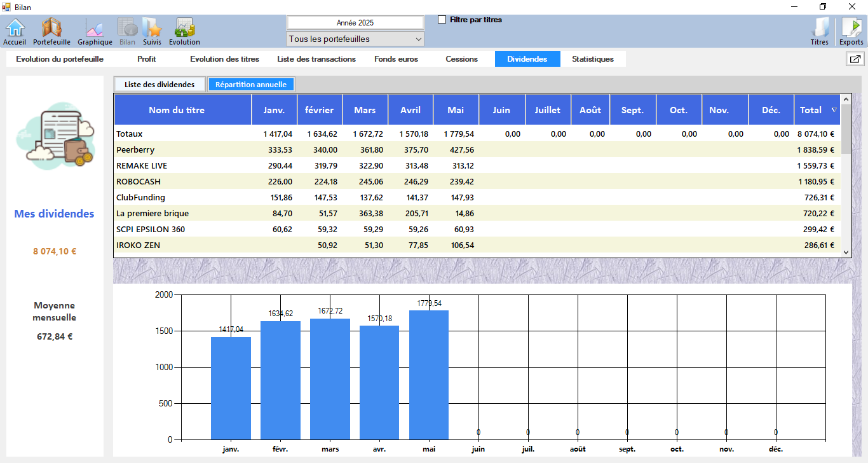Click the pop-out window icon

pyautogui.click(x=855, y=59)
